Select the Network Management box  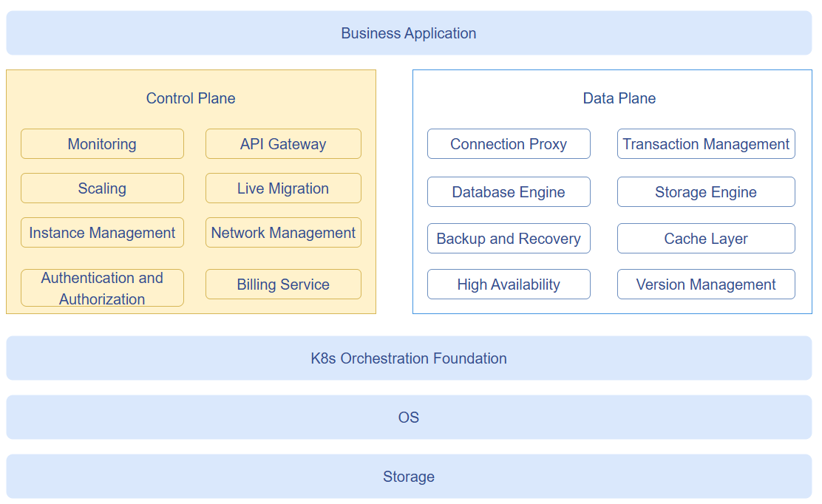[283, 233]
